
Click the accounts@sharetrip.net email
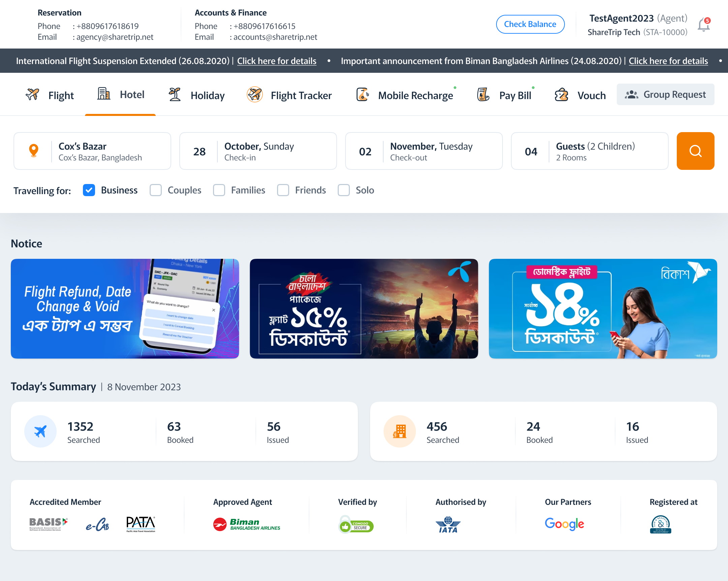coord(275,37)
